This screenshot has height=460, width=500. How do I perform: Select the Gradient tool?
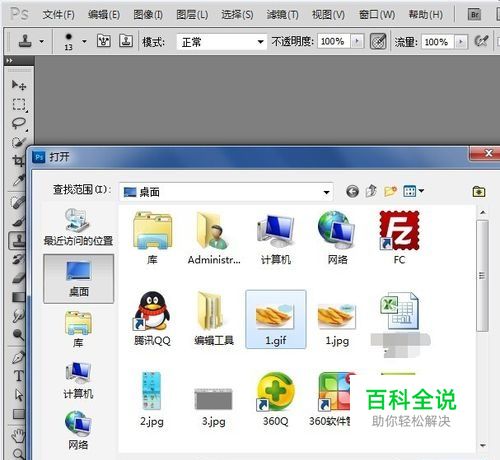18,297
